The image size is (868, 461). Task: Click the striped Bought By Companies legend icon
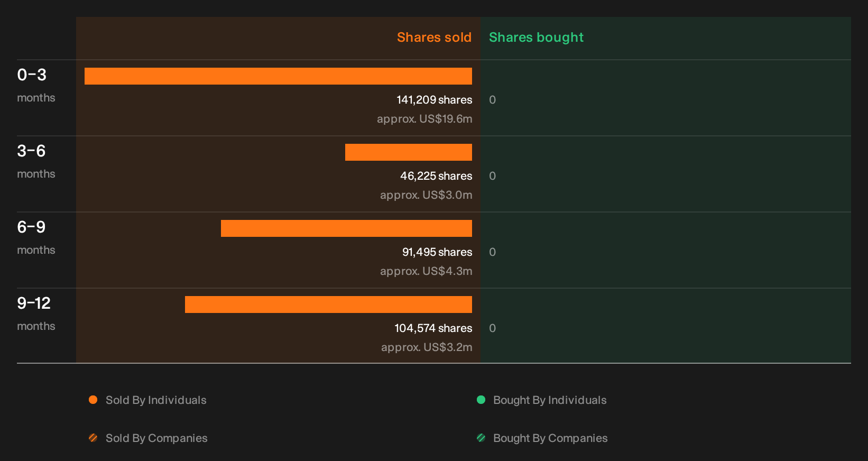tap(481, 438)
